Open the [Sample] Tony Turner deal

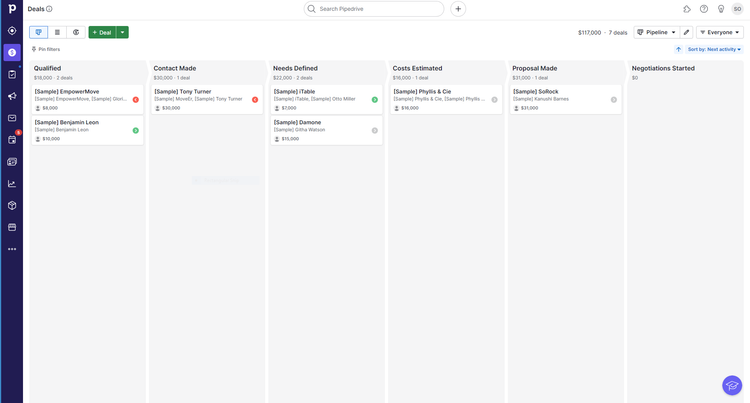(207, 99)
